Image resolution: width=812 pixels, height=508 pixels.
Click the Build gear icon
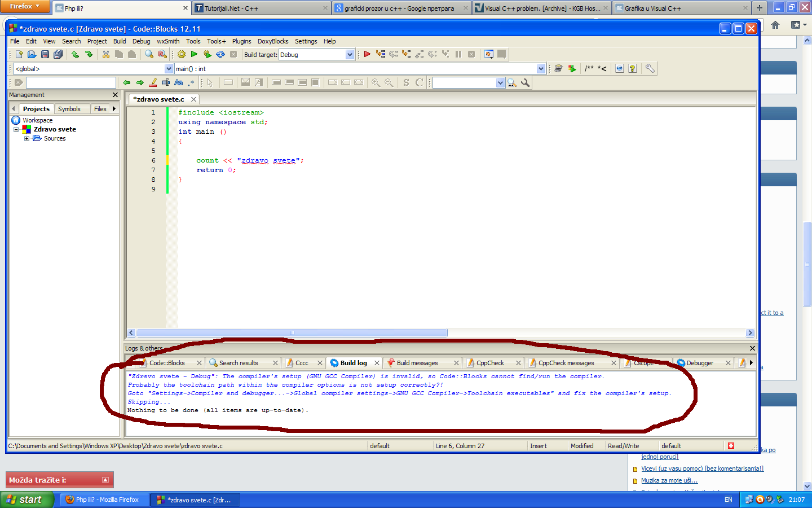[x=181, y=54]
